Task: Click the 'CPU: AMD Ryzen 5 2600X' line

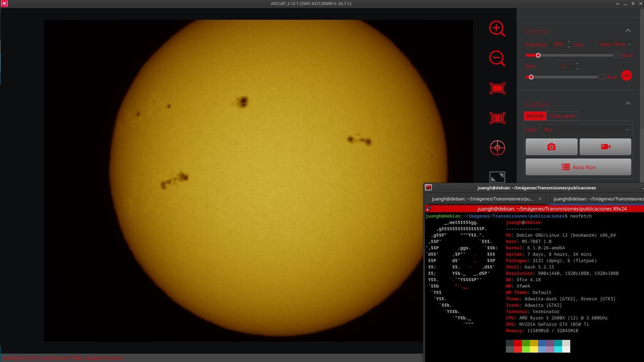Action: [556, 318]
